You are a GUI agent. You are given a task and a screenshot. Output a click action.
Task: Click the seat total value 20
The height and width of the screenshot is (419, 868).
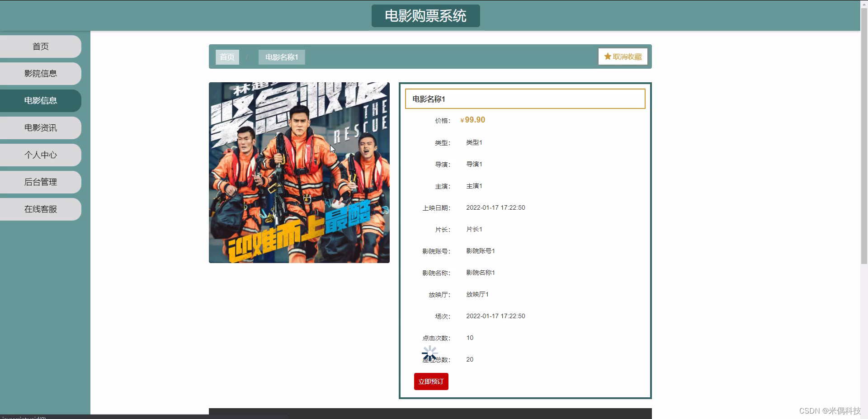point(470,359)
